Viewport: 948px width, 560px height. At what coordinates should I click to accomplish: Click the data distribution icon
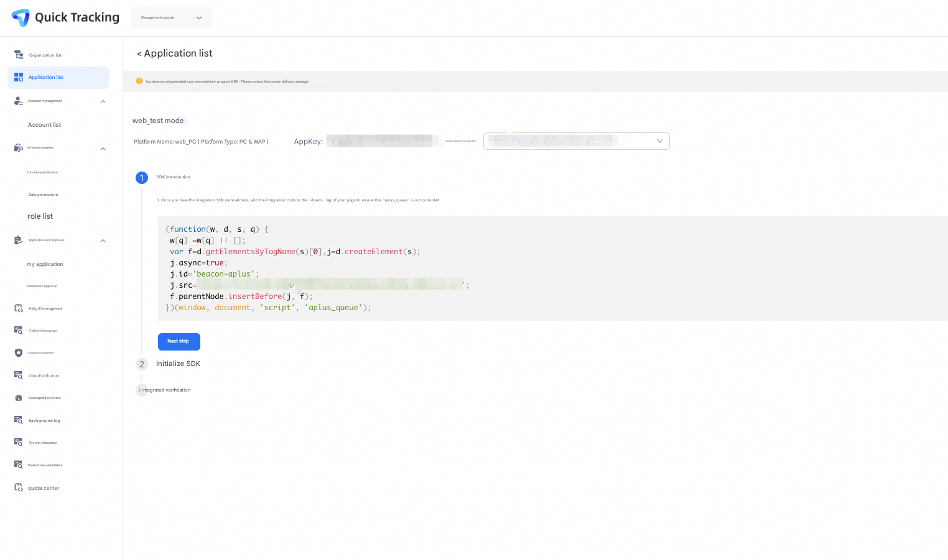point(19,375)
